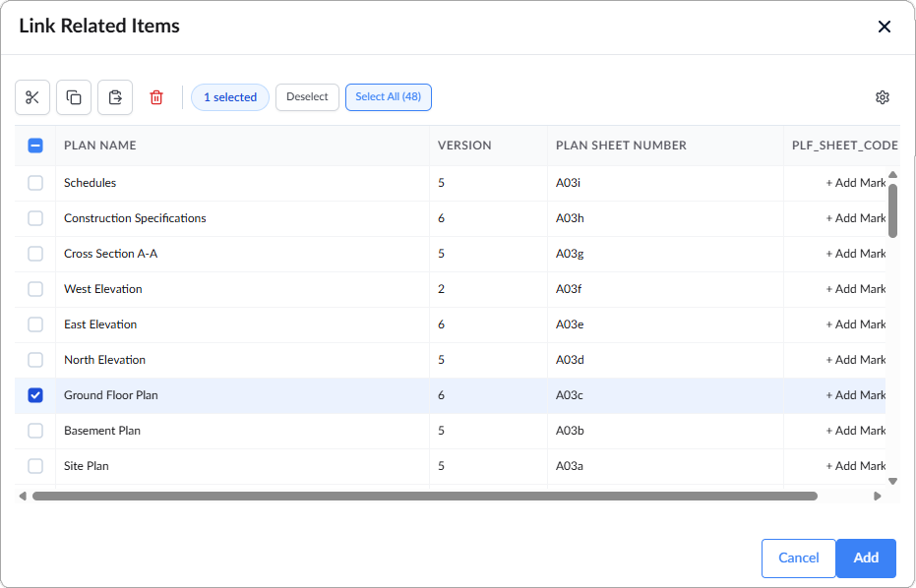Click Add Mark in Ground Floor Plan row
The image size is (916, 588).
tap(856, 395)
